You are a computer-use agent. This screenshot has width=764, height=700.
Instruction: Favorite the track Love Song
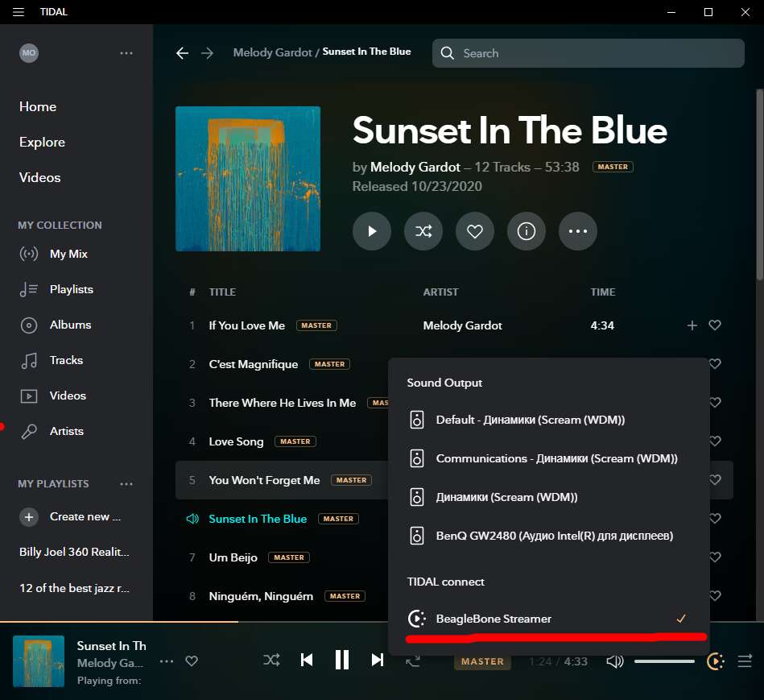click(715, 441)
